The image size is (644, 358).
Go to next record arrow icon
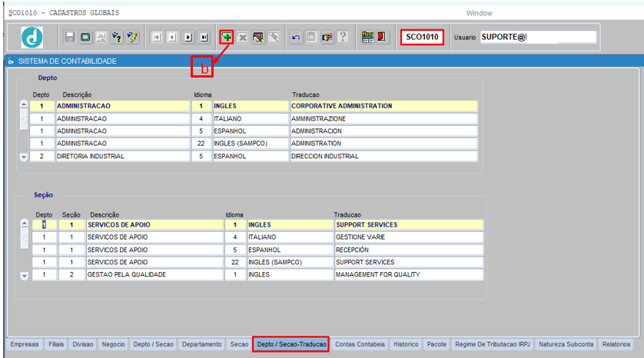click(188, 38)
